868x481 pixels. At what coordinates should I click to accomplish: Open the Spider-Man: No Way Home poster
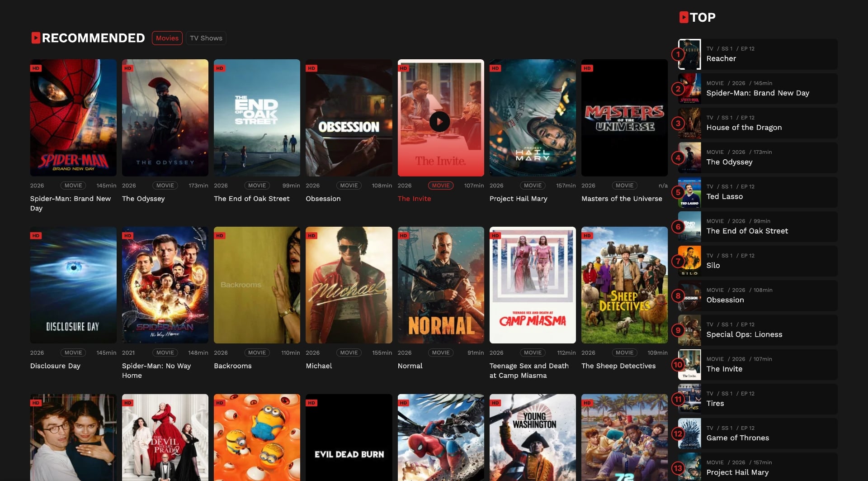pos(165,285)
